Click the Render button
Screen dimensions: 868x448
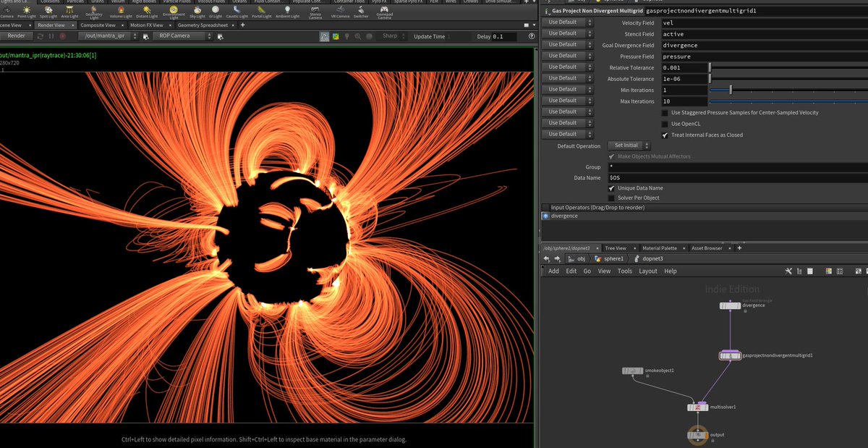click(x=16, y=35)
